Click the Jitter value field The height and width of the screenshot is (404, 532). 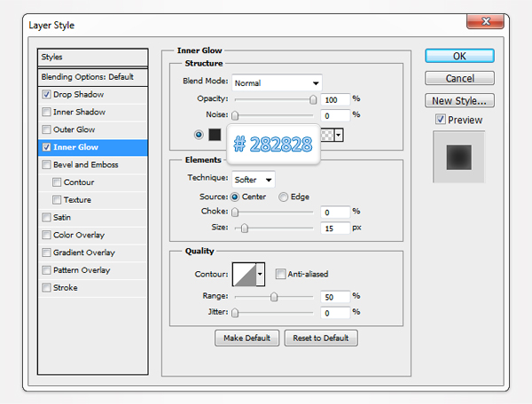click(x=335, y=313)
